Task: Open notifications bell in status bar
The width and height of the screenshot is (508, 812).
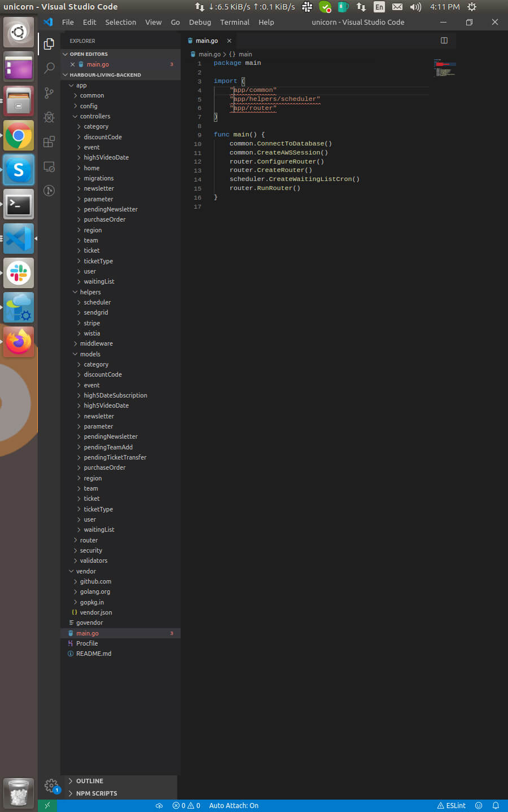Action: coord(496,806)
